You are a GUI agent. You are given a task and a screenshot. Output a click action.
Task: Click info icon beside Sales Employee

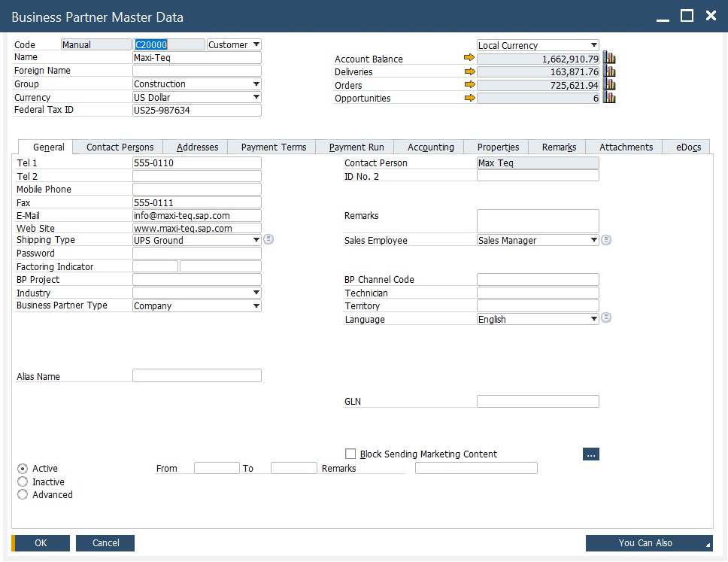(606, 240)
